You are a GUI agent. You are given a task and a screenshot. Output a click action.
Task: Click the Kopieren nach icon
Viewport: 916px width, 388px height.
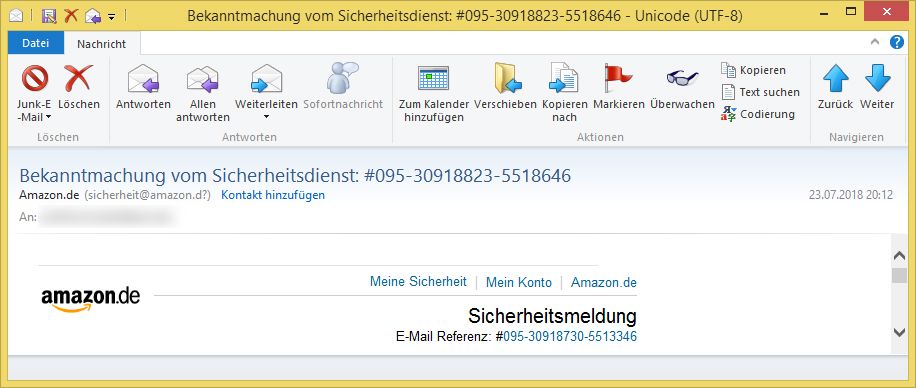(x=564, y=78)
